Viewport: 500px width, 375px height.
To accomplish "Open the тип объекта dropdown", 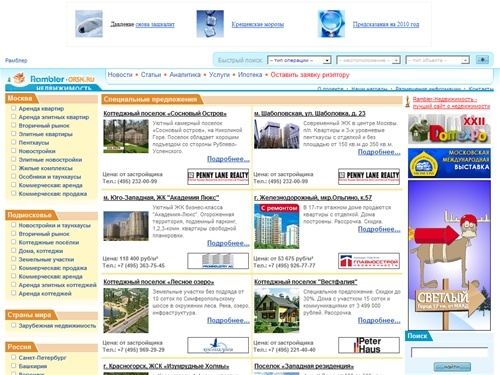I will click(438, 60).
